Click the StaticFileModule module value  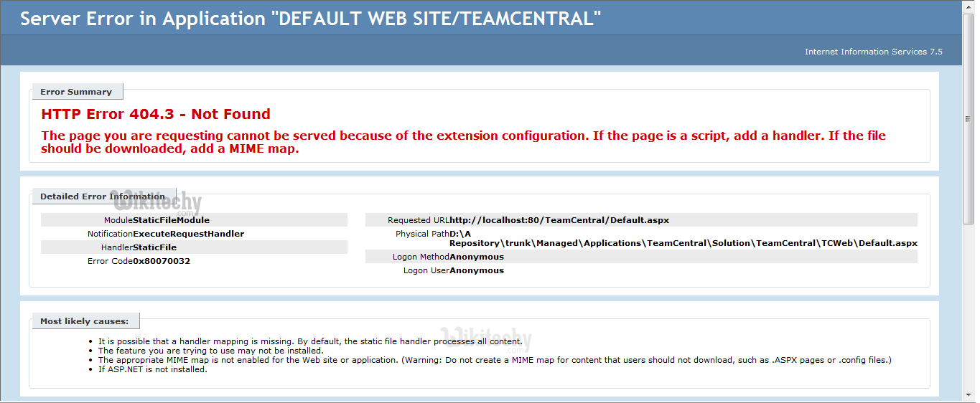coord(172,220)
